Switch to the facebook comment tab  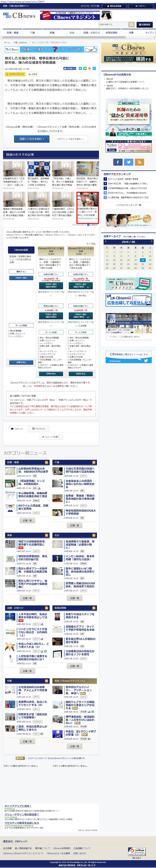tap(39, 429)
